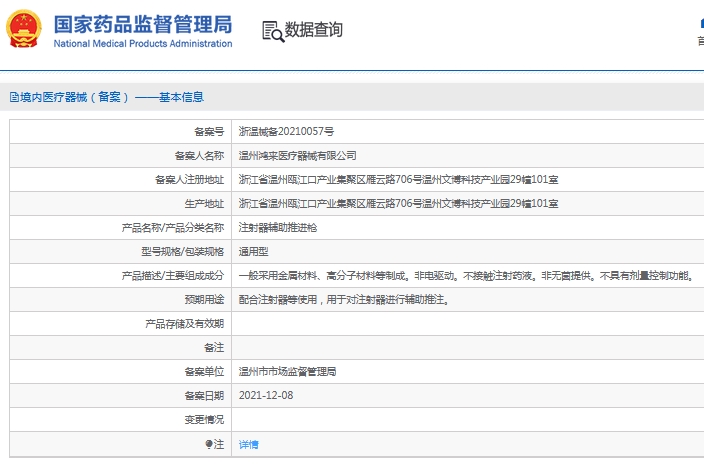Click the 备案号 label
Viewport: 704px width, 467px height.
point(209,132)
